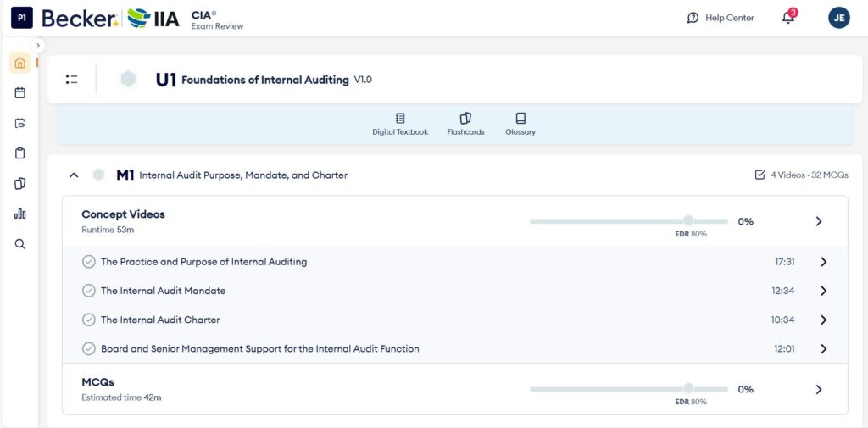Open the calendar icon in sidebar
868x428 pixels.
pos(20,93)
